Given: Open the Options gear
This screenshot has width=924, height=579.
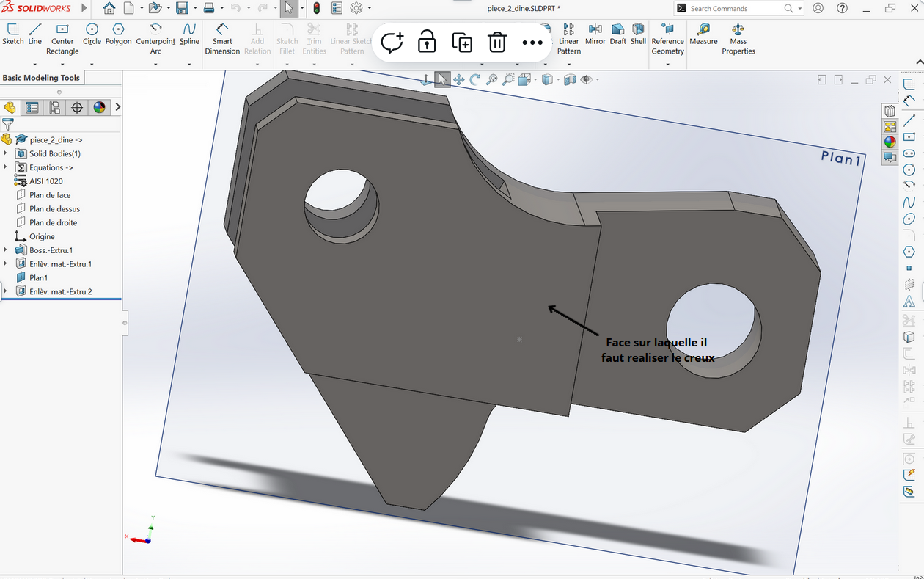Looking at the screenshot, I should point(356,8).
